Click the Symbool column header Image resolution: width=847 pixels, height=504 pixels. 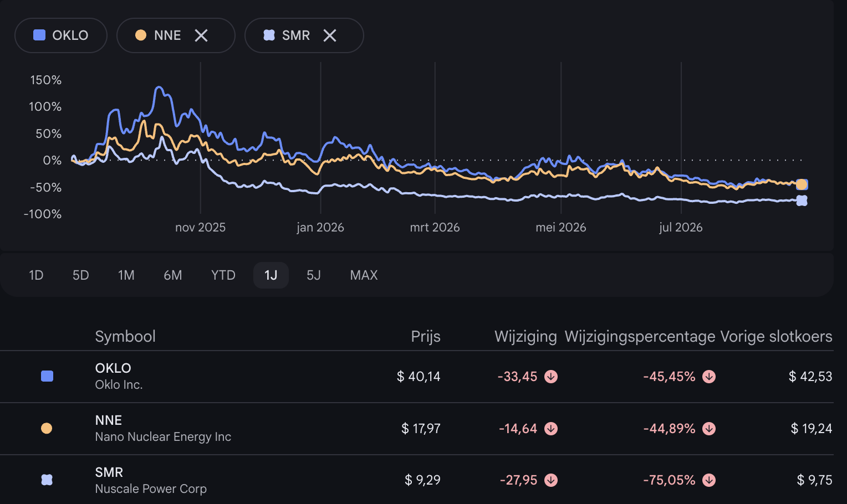125,337
